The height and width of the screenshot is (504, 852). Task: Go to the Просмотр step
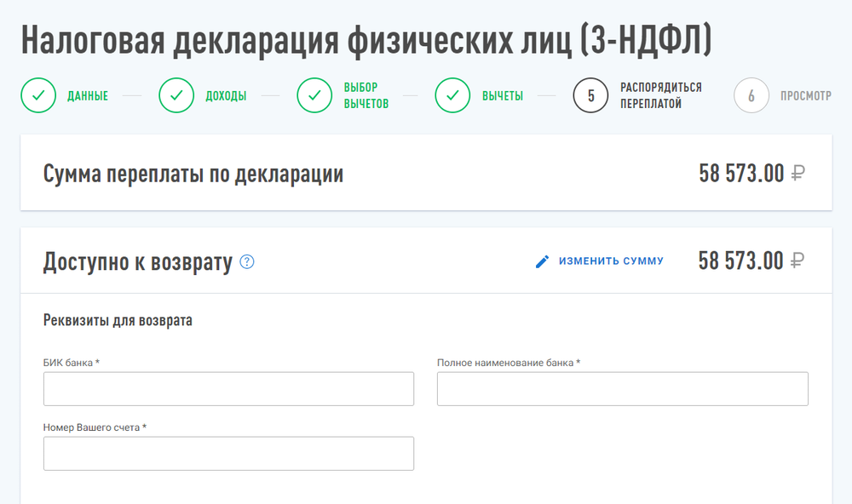(806, 96)
